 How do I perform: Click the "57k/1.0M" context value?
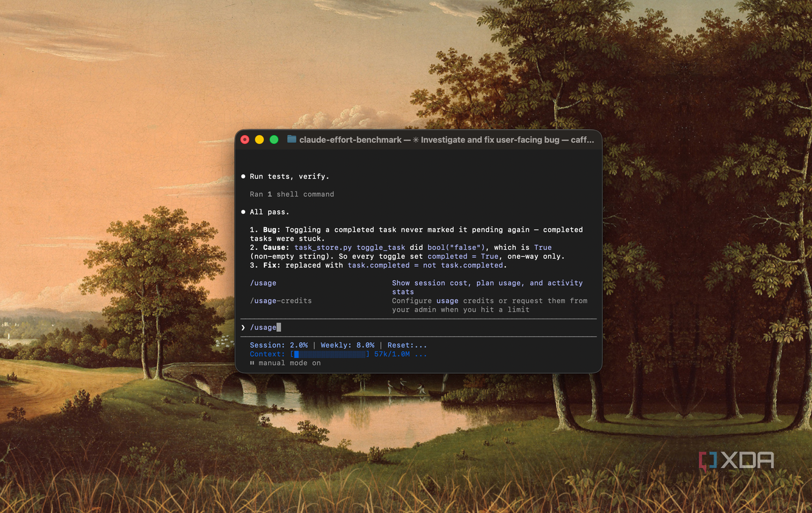coord(392,354)
